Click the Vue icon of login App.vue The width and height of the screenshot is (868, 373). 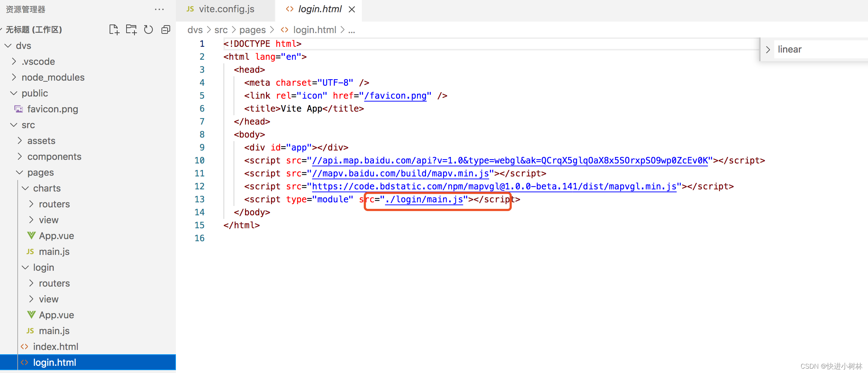[31, 315]
